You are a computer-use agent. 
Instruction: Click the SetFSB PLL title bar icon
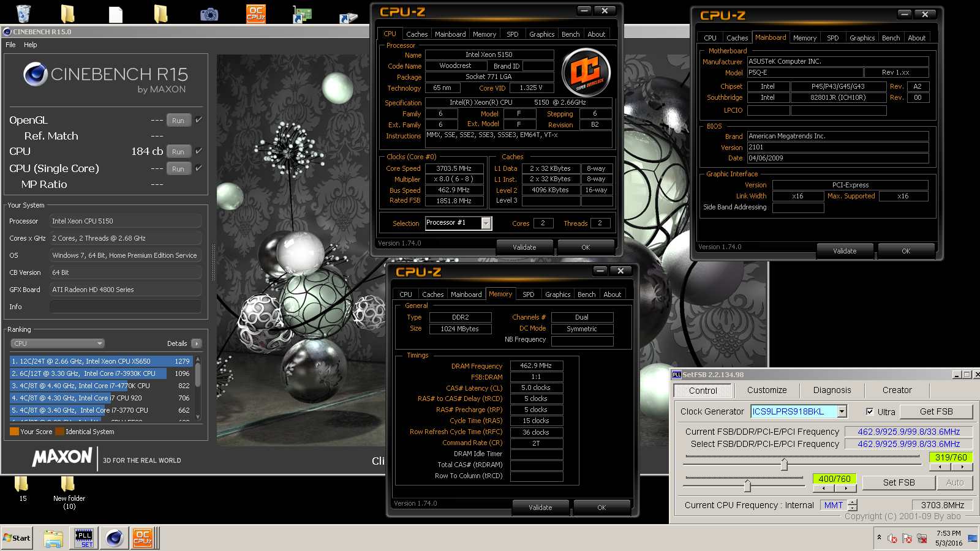(x=677, y=375)
